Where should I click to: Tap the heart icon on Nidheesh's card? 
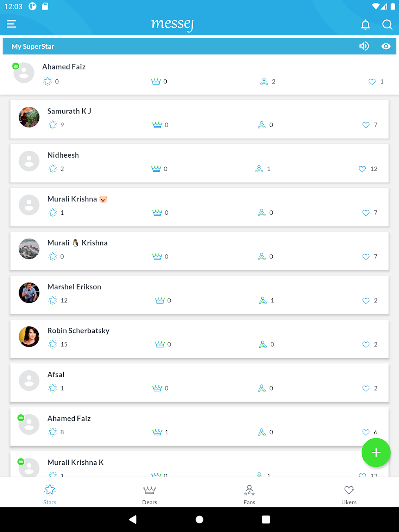pyautogui.click(x=362, y=169)
